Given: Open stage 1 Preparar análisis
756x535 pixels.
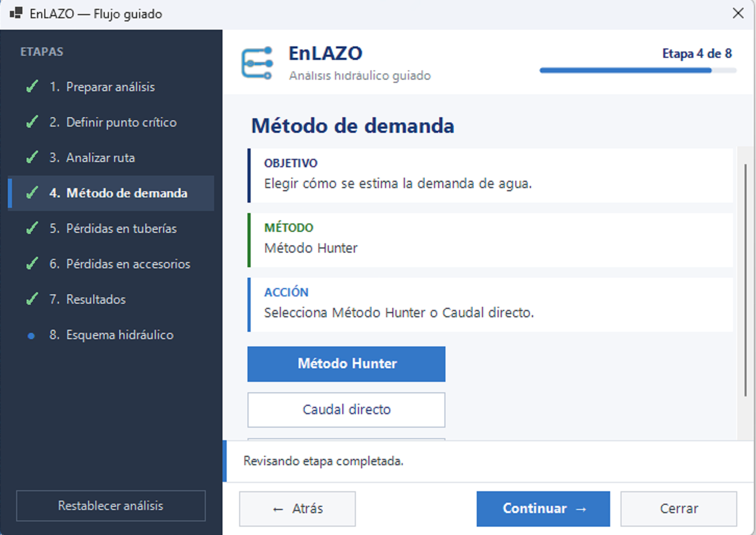Looking at the screenshot, I should (111, 87).
